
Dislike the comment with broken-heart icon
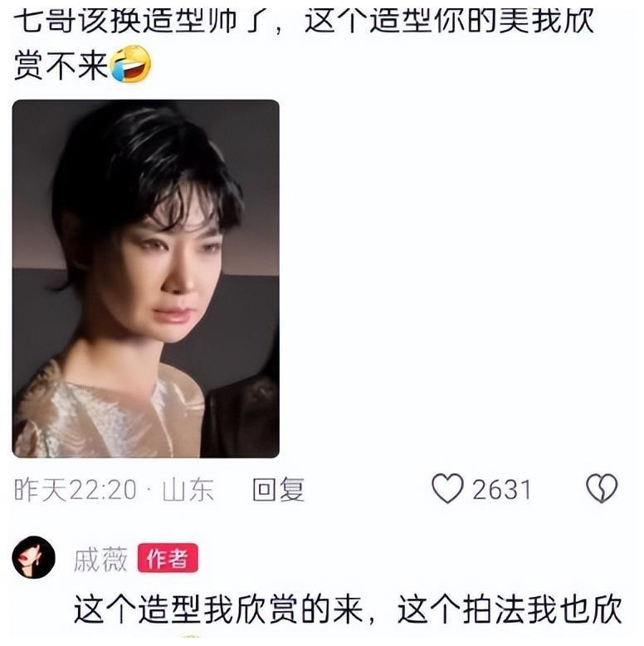coord(602,488)
